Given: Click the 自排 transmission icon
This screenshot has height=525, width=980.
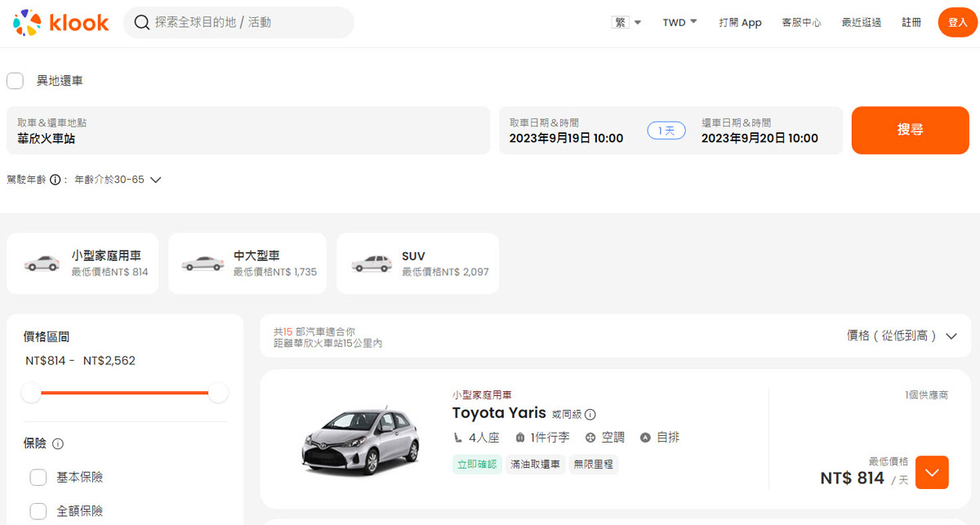Looking at the screenshot, I should 645,438.
